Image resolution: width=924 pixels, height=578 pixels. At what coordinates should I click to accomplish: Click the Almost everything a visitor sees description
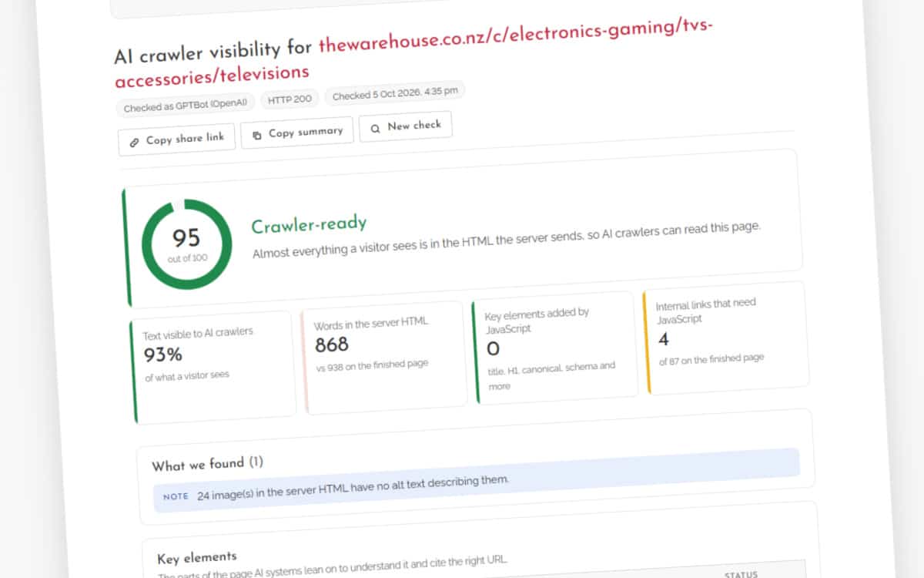coord(507,240)
